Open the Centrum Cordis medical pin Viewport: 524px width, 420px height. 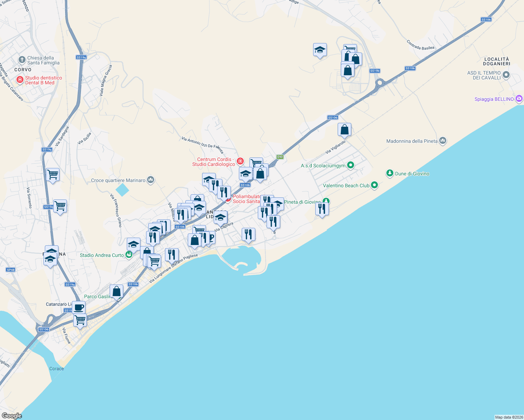click(240, 161)
